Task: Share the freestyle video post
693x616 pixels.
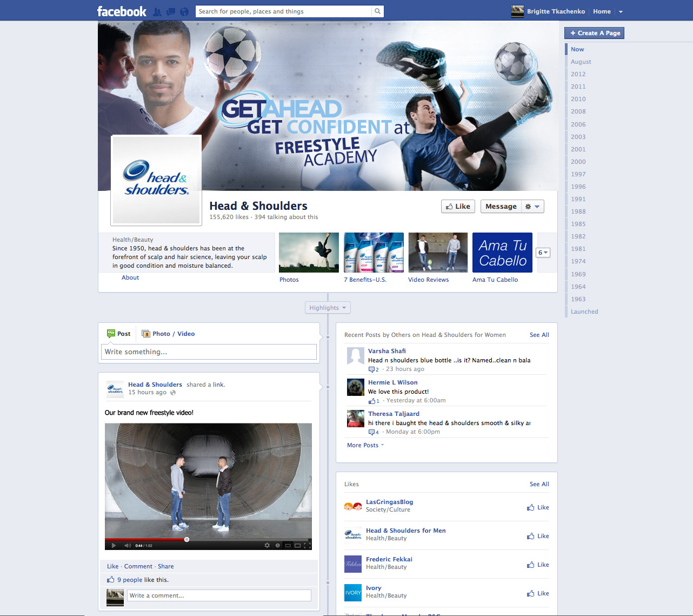Action: click(x=166, y=566)
